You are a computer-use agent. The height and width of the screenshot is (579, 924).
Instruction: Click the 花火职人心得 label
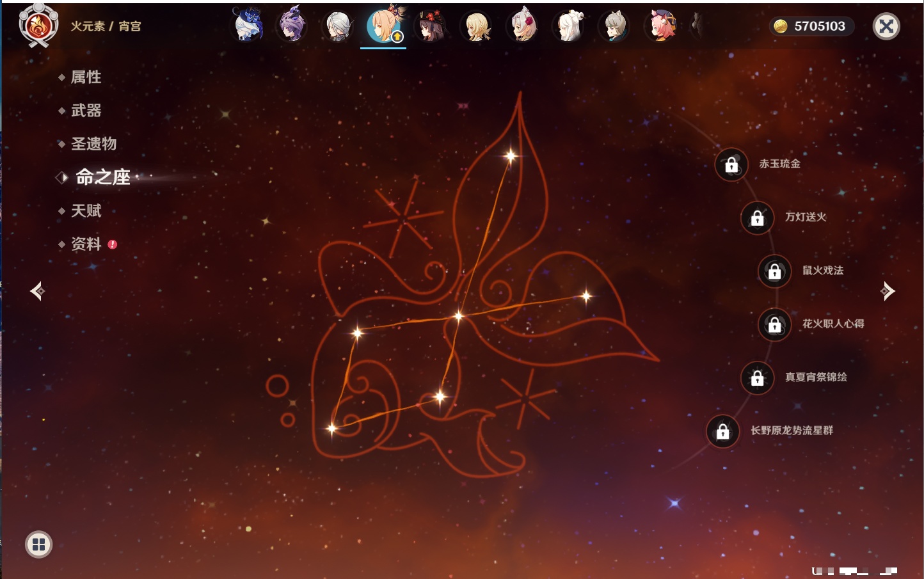(x=833, y=324)
